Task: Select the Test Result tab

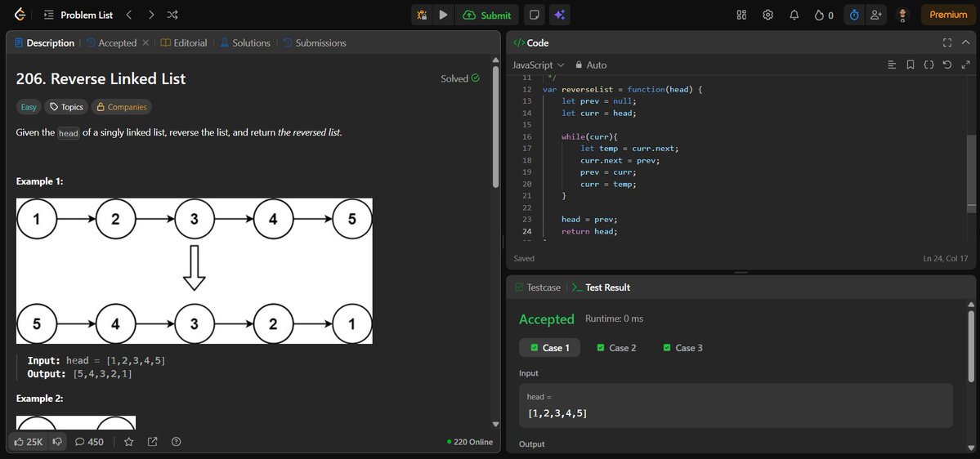Action: point(602,287)
